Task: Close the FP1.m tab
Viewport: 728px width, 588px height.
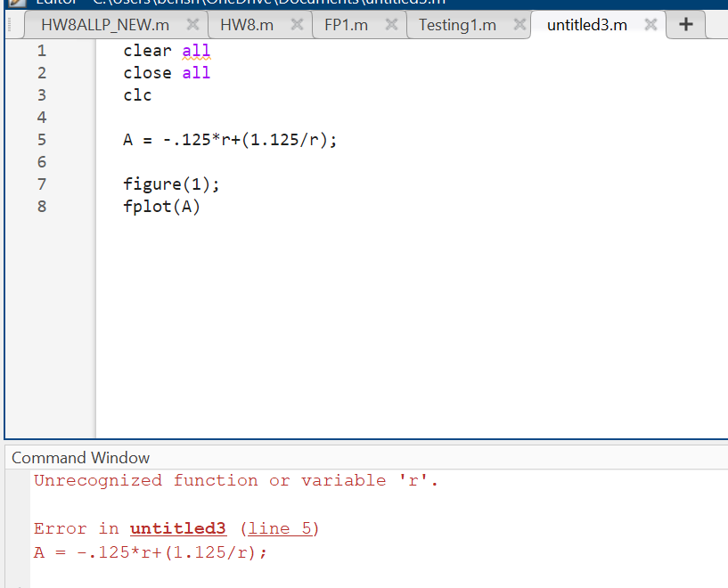Action: (x=390, y=25)
